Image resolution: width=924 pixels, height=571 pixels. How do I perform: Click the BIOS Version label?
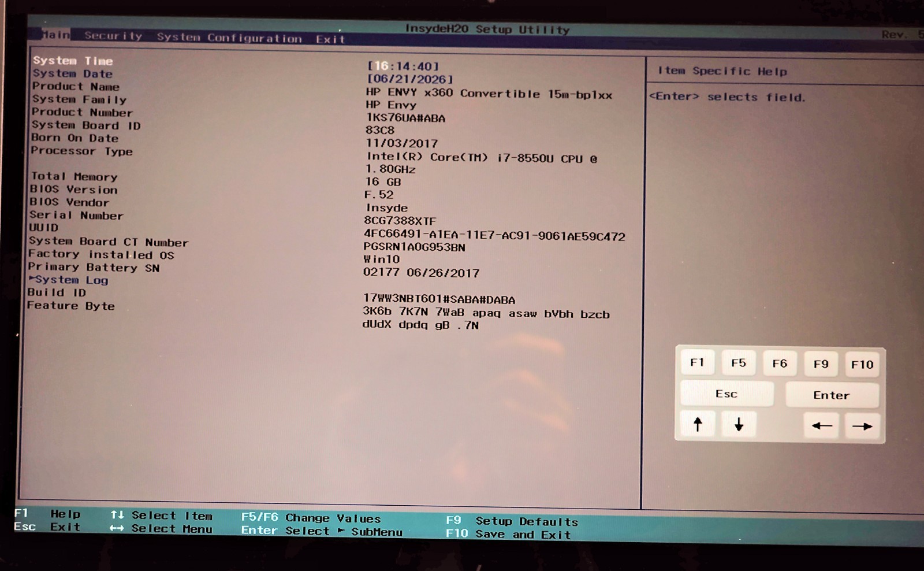pos(73,189)
